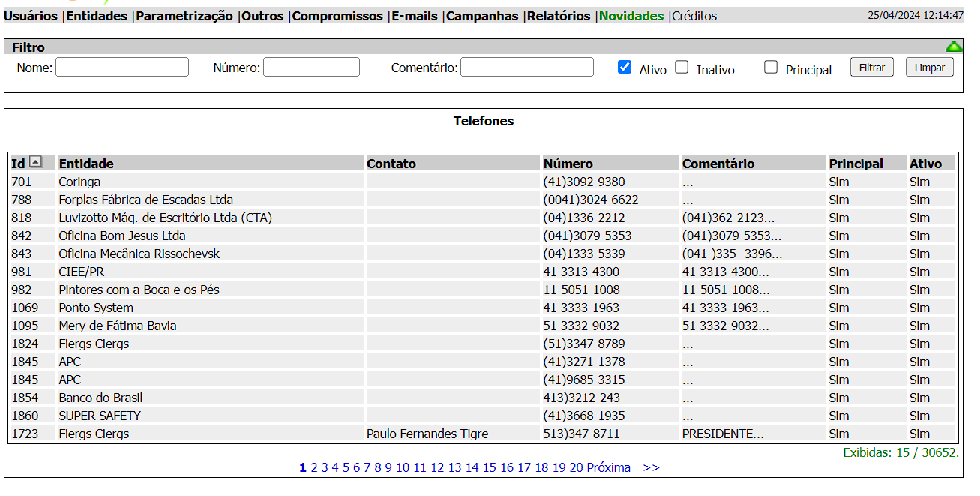Enable the Inativo checkbox
The image size is (980, 496).
(681, 68)
